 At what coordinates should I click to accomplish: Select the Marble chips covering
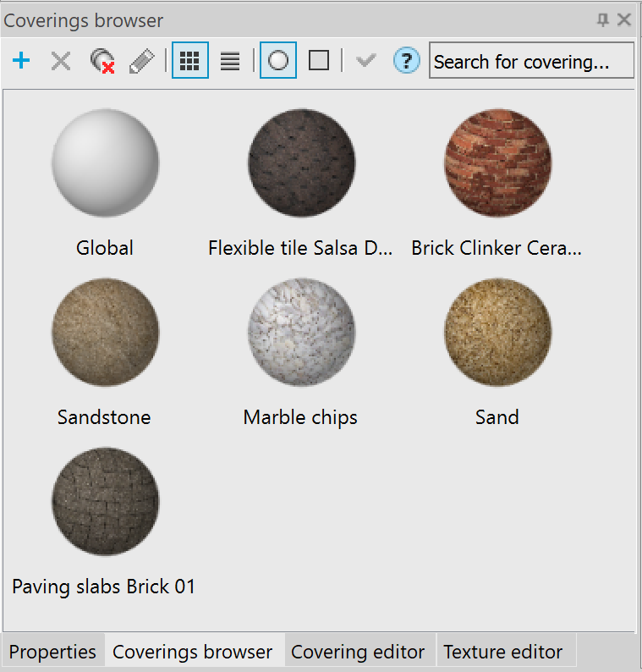[301, 332]
